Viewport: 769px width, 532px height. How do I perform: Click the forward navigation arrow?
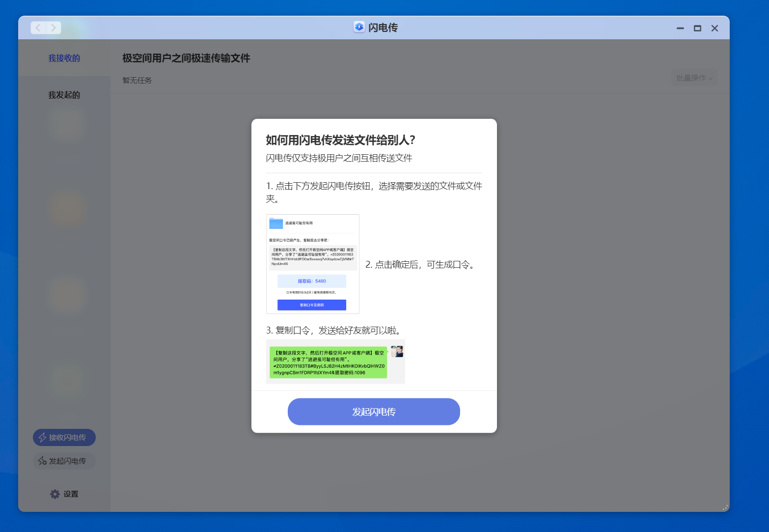click(x=54, y=28)
